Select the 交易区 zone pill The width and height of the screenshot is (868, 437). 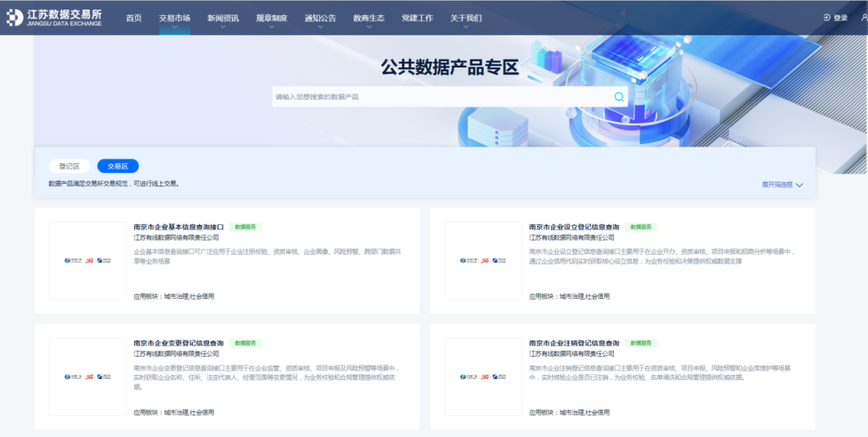pos(118,166)
